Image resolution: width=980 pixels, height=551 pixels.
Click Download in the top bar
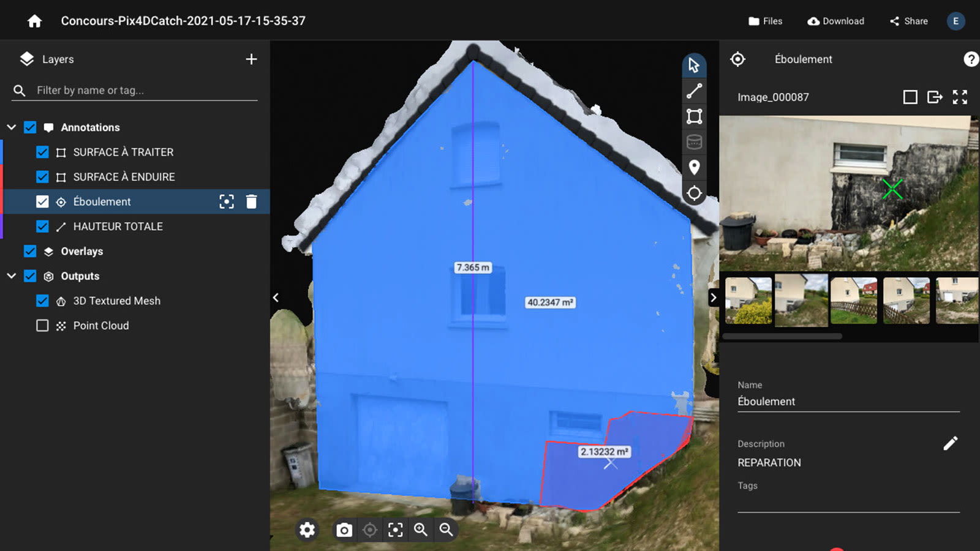tap(835, 20)
